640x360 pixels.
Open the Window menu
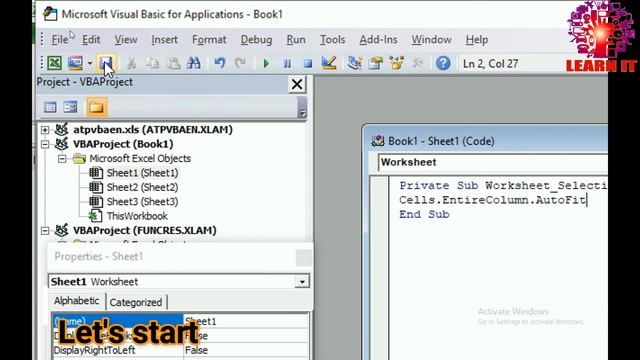(431, 40)
